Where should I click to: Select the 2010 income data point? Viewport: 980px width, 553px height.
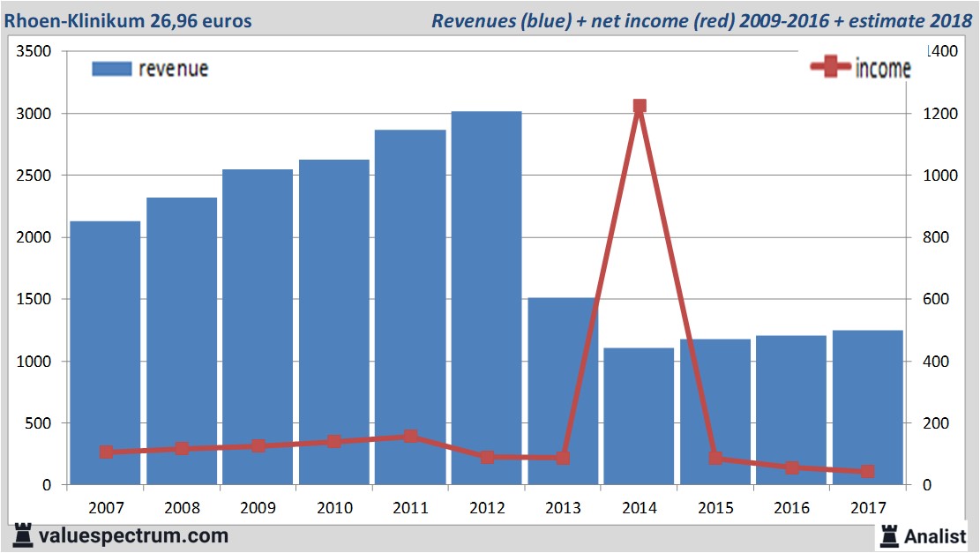point(334,441)
